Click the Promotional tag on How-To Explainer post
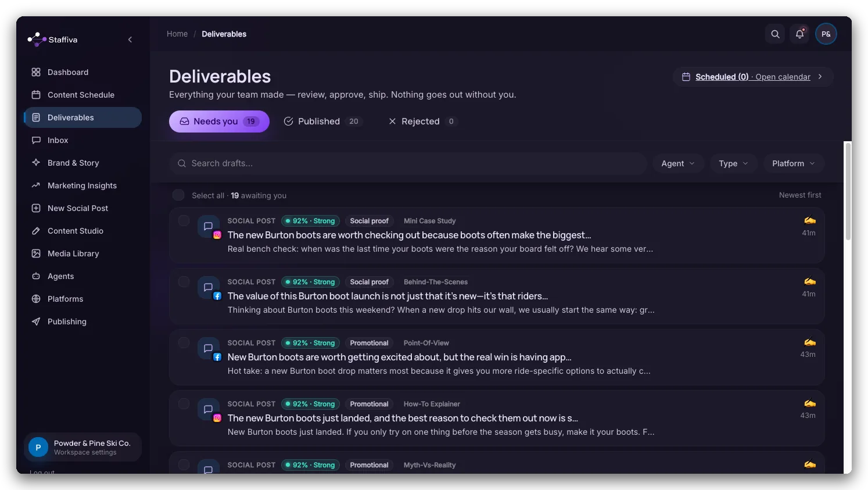The height and width of the screenshot is (490, 868). (369, 404)
